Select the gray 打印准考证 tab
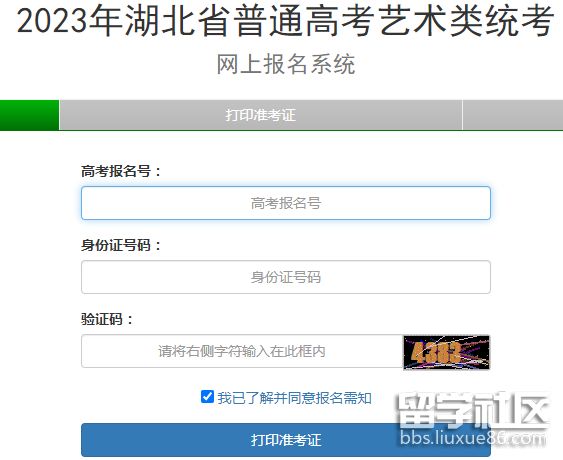 click(261, 115)
